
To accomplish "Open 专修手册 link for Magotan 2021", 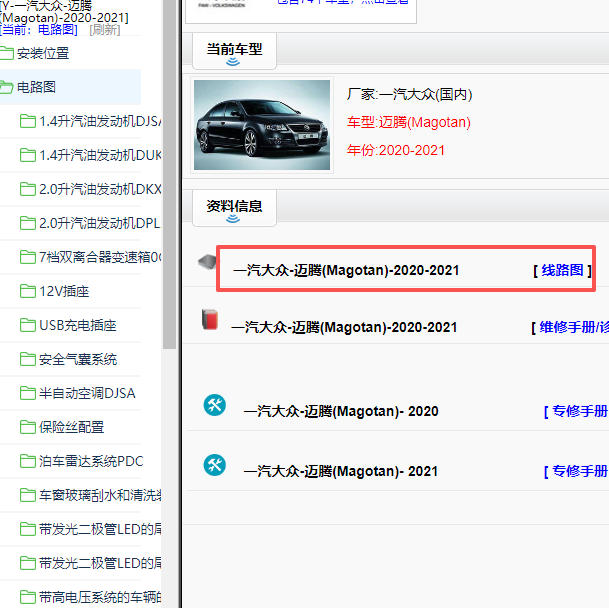I will pos(580,471).
